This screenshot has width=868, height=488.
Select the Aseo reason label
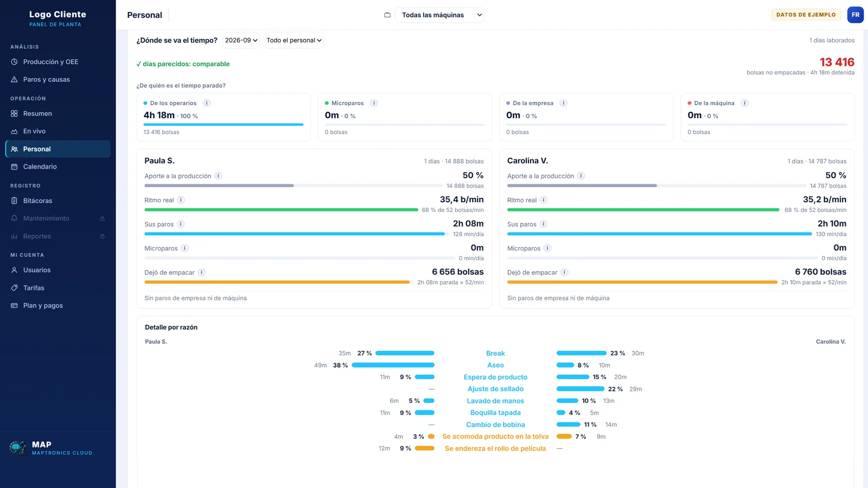[x=495, y=365]
